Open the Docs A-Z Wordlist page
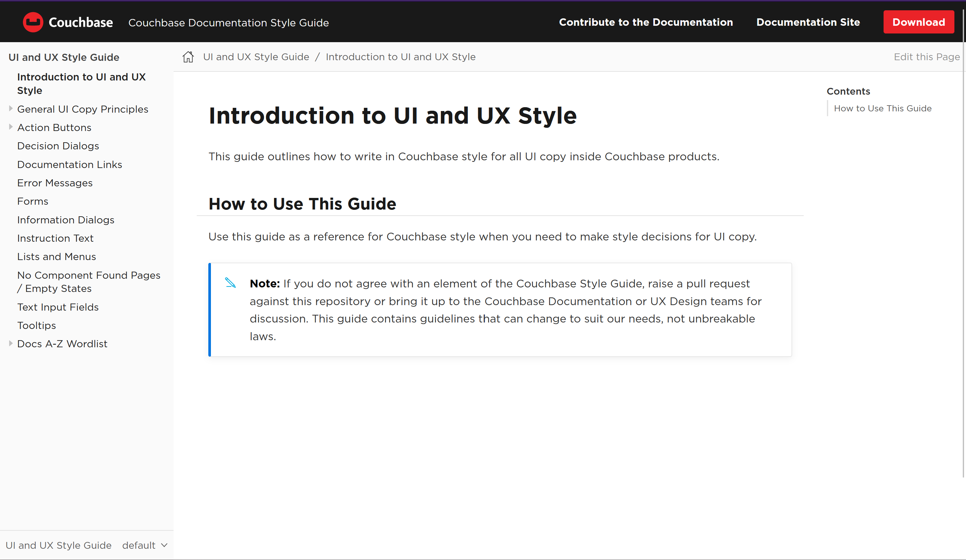Viewport: 966px width, 560px height. click(x=62, y=344)
